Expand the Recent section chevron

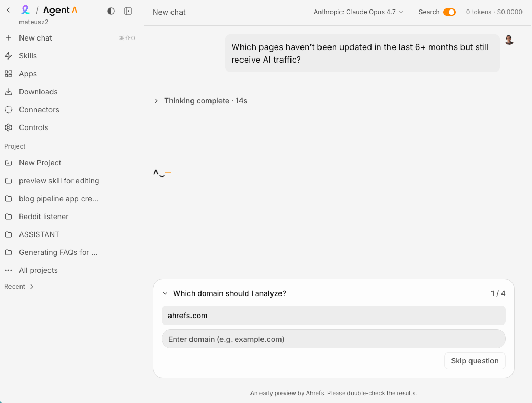point(32,287)
